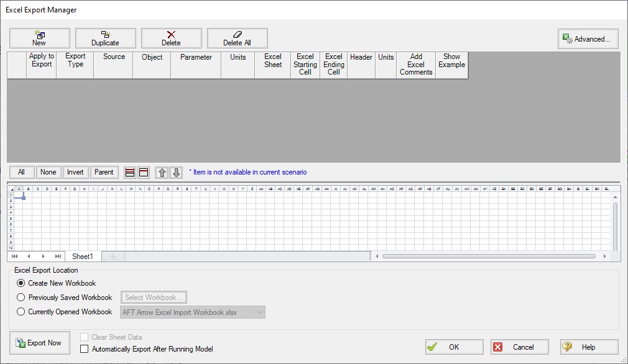Screen dimensions: 628x364
Task: Confirm with the OK button
Action: pos(454,347)
